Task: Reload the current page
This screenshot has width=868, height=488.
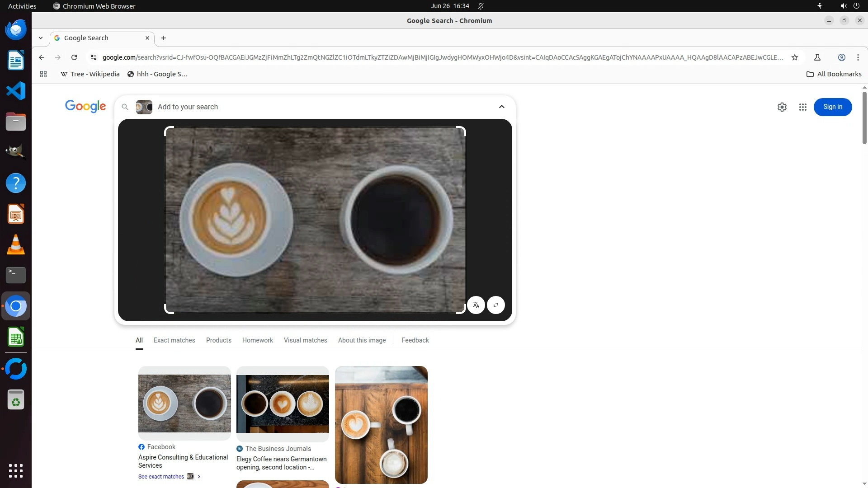Action: point(74,57)
